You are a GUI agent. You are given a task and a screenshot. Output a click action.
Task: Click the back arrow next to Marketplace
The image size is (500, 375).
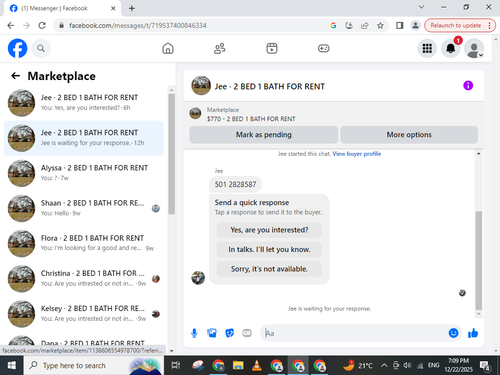[x=15, y=76]
